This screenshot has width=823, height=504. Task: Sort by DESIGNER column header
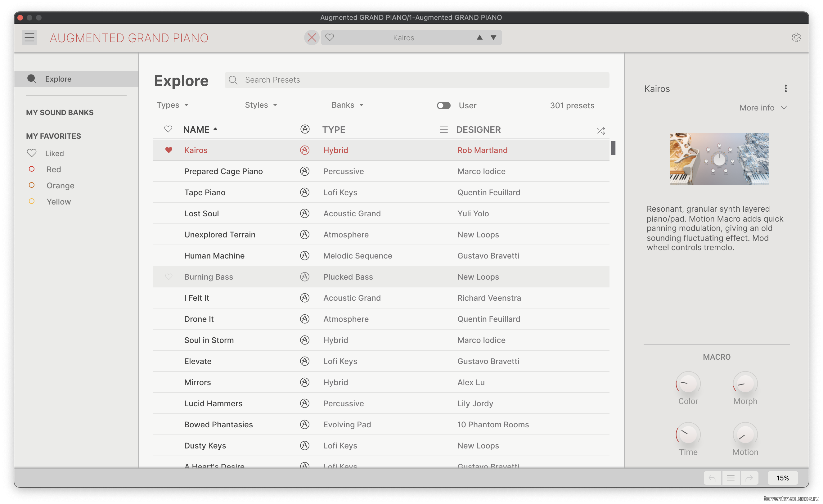point(478,130)
